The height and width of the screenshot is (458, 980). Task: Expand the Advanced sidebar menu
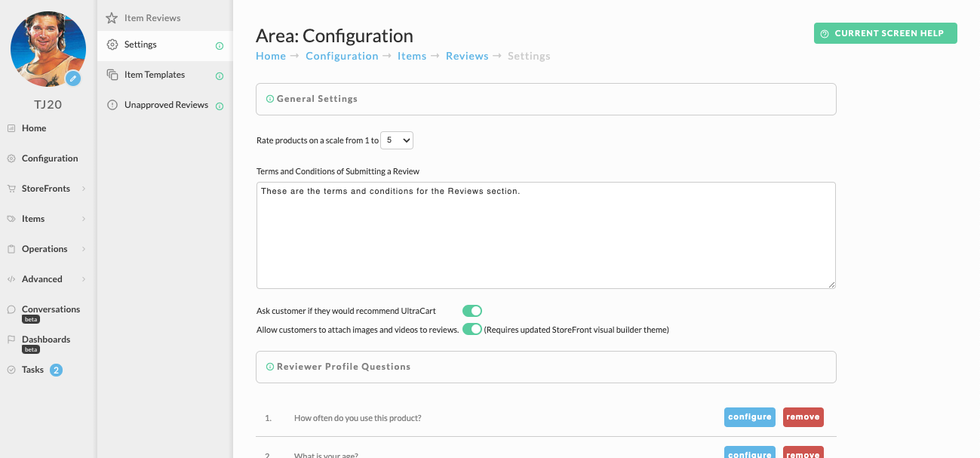47,279
